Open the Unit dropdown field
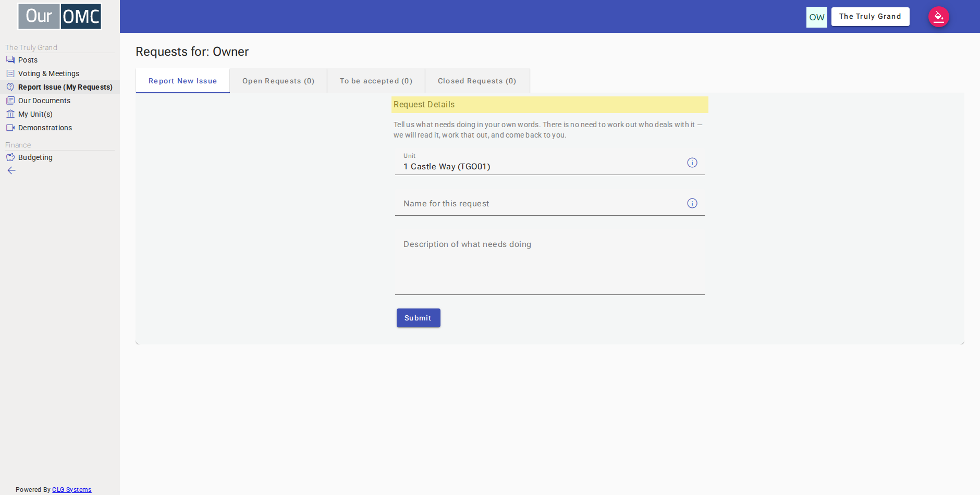Screen dimensions: 980x495 pos(550,163)
